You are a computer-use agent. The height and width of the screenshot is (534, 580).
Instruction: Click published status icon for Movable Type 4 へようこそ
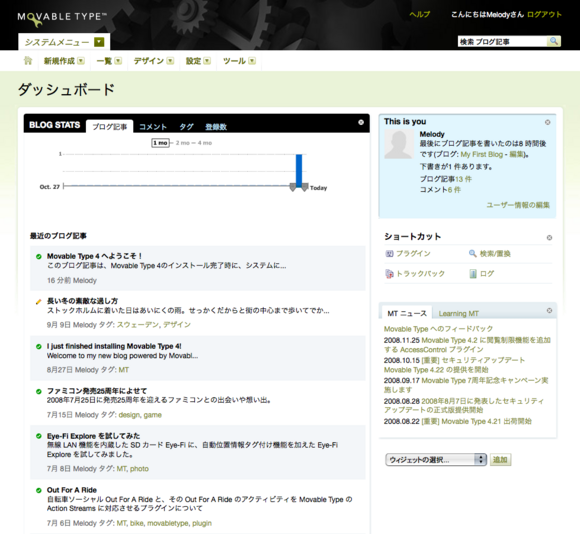[38, 256]
